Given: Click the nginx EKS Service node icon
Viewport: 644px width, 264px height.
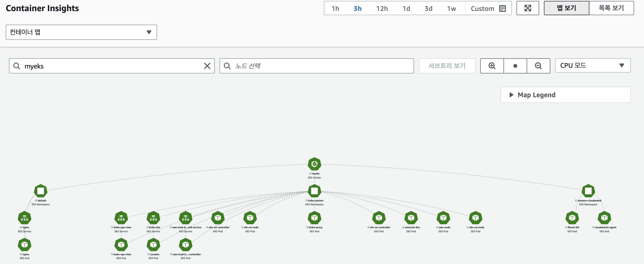Looking at the screenshot, I should 25,218.
